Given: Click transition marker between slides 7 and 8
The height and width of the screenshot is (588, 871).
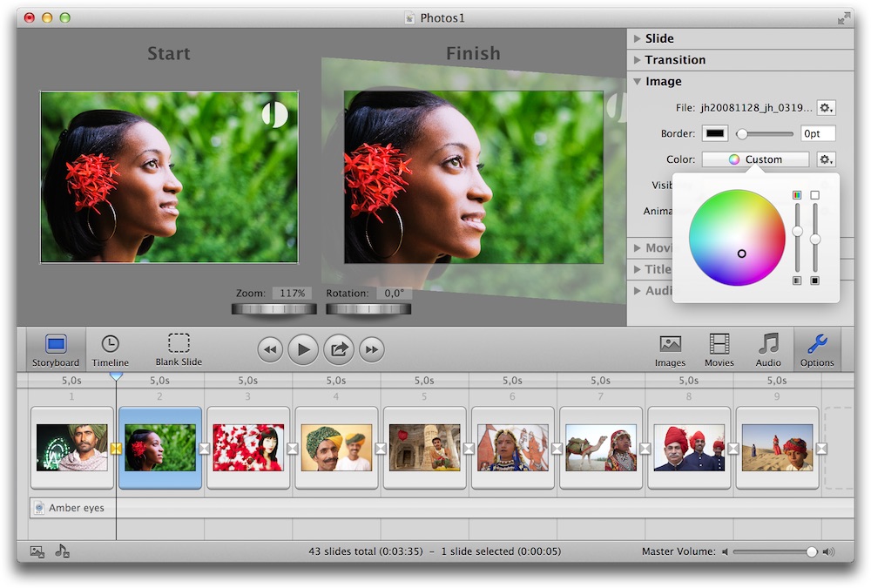Looking at the screenshot, I should point(645,449).
